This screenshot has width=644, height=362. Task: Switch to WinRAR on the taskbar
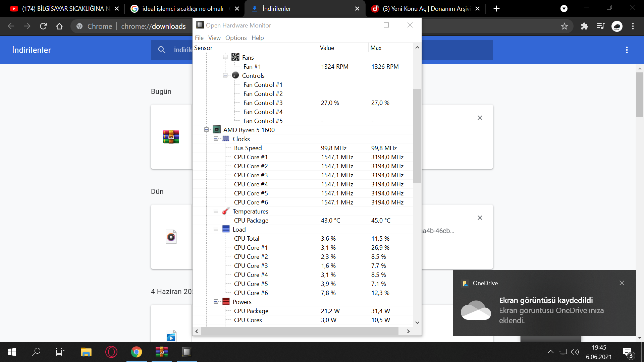coord(162,352)
